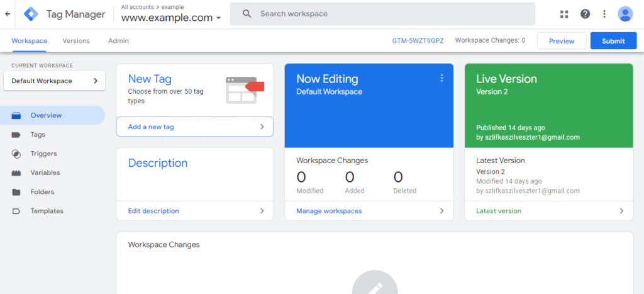Go to Triggers in the sidebar

[x=43, y=154]
